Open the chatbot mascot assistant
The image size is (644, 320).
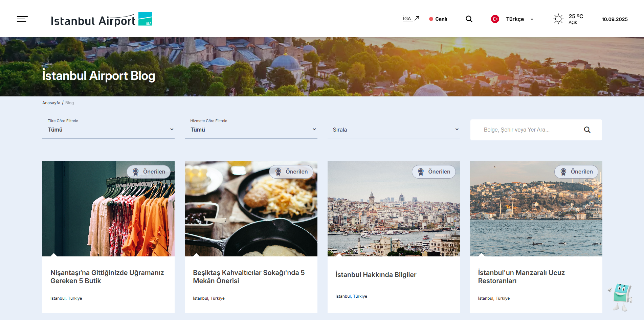click(621, 297)
